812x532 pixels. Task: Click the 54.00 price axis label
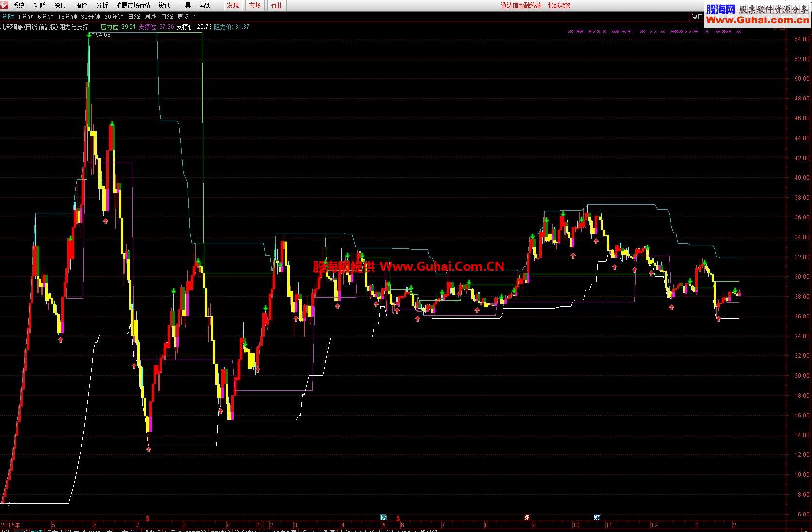(802, 39)
